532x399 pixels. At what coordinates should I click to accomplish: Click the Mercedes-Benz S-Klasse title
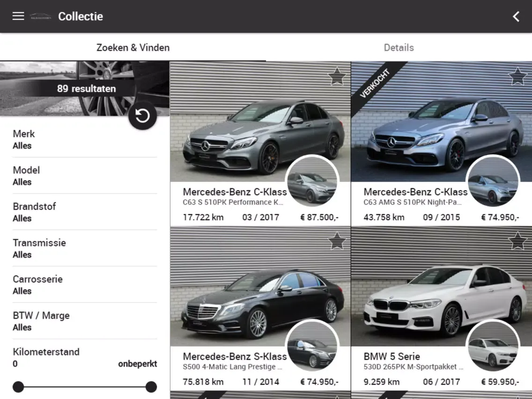pyautogui.click(x=235, y=356)
